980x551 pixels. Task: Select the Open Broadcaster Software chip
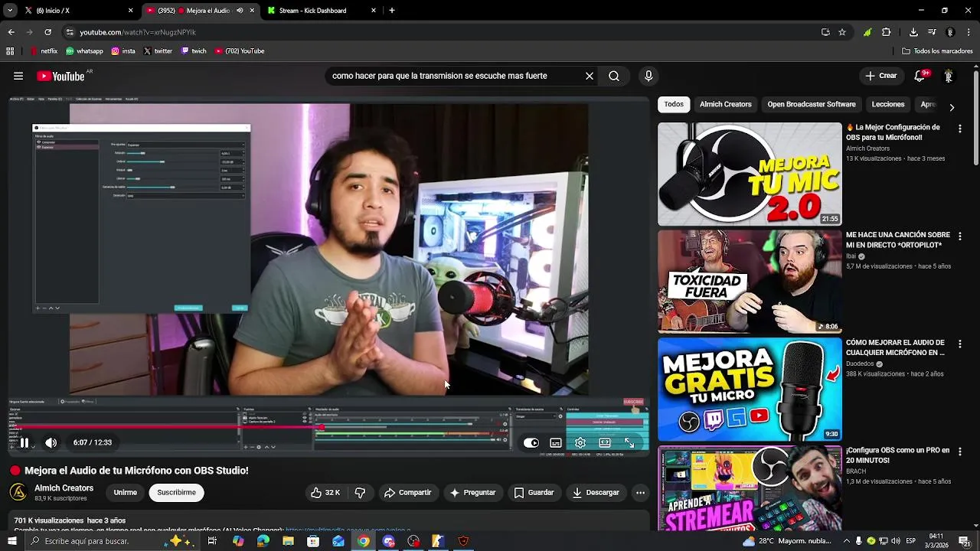tap(812, 104)
